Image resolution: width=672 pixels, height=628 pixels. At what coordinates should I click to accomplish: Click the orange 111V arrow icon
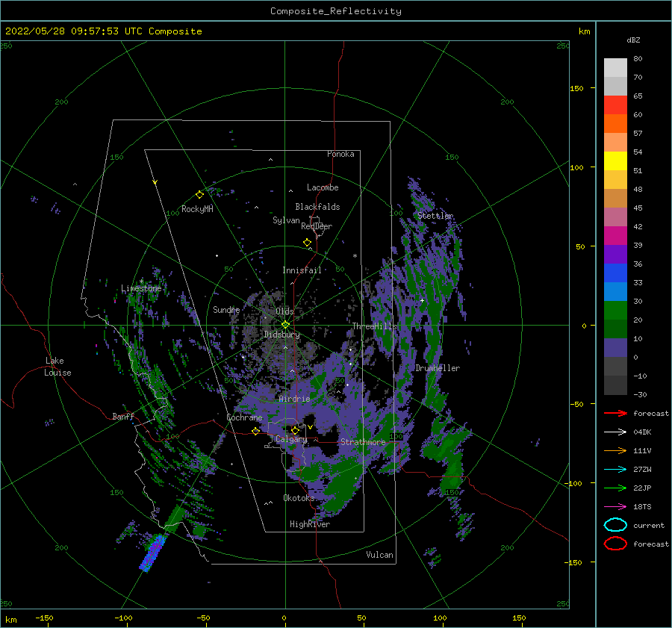point(615,450)
